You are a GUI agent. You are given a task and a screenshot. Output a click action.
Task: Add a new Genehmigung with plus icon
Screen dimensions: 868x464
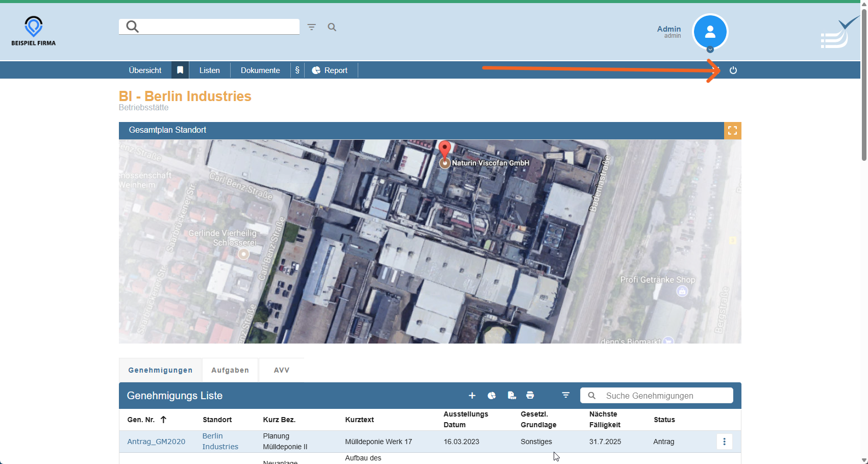coord(472,396)
